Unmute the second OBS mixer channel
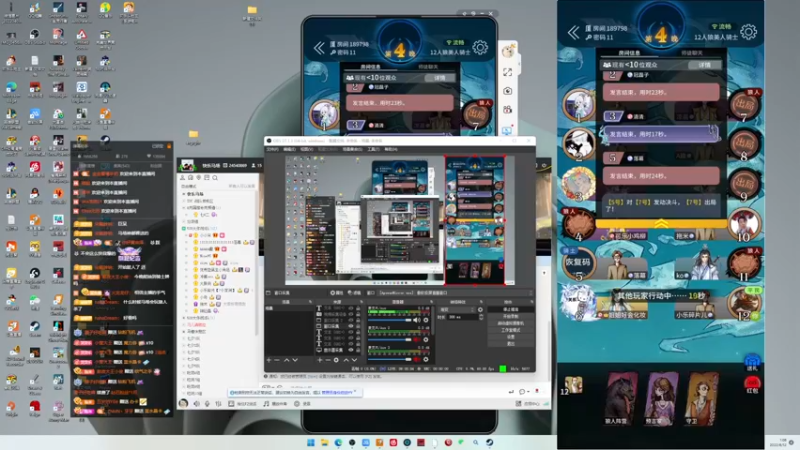The image size is (800, 450). click(417, 340)
